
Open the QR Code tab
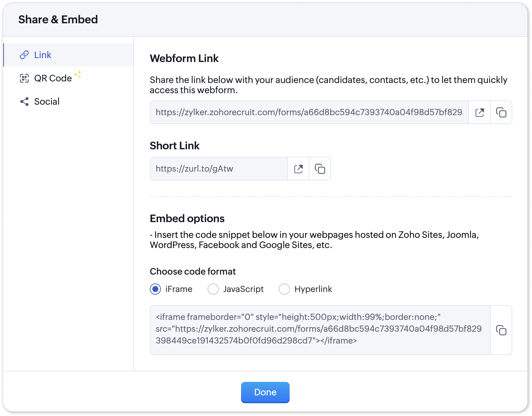[53, 78]
